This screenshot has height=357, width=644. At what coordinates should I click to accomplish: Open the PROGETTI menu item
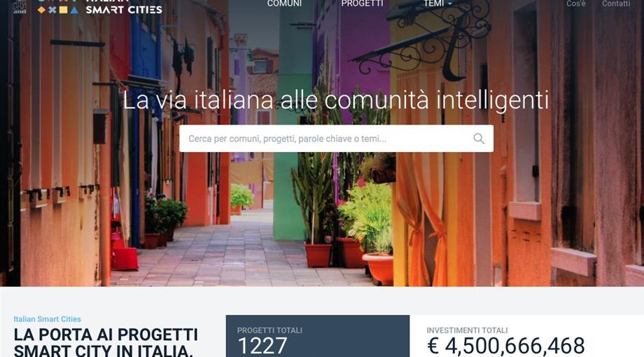(x=362, y=3)
